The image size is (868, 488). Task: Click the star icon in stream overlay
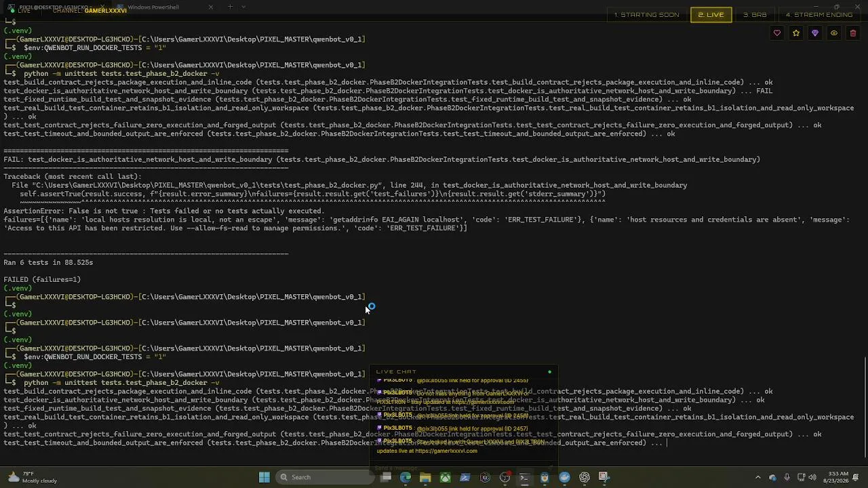pyautogui.click(x=796, y=33)
